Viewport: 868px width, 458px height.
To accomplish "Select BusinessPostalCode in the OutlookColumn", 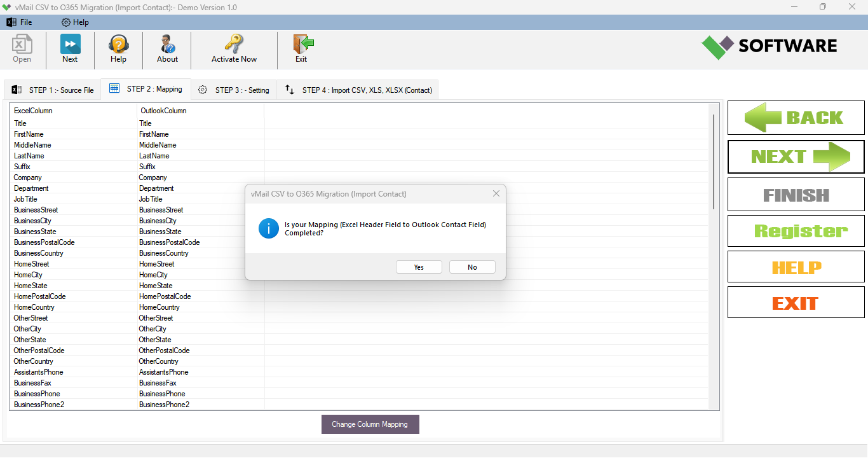I will click(170, 242).
